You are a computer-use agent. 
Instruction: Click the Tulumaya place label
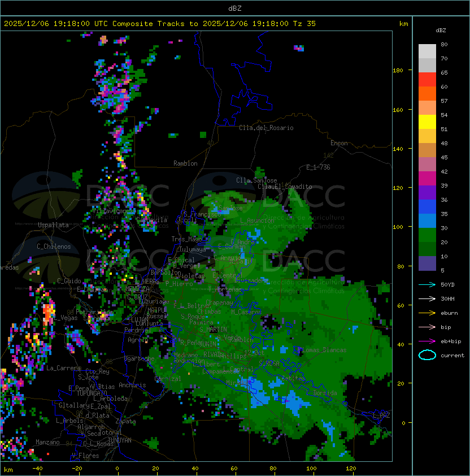(x=193, y=249)
